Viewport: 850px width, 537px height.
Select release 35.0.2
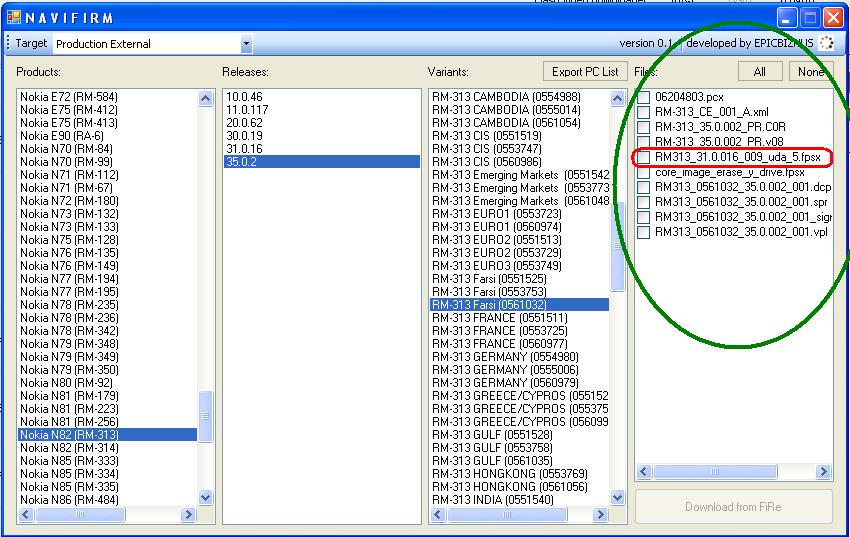point(322,162)
